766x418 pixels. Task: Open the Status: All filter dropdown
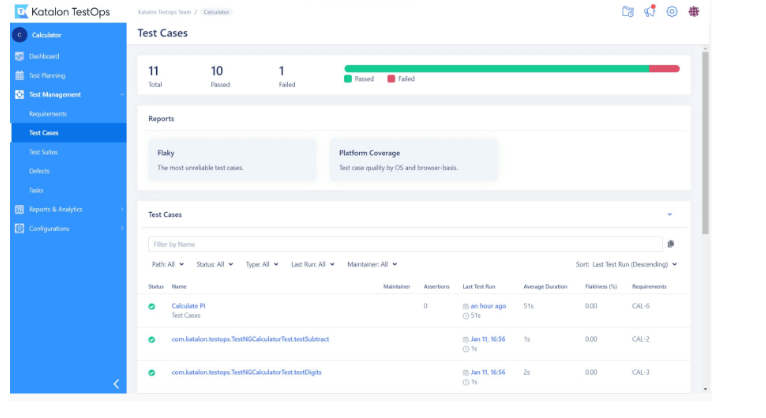214,264
